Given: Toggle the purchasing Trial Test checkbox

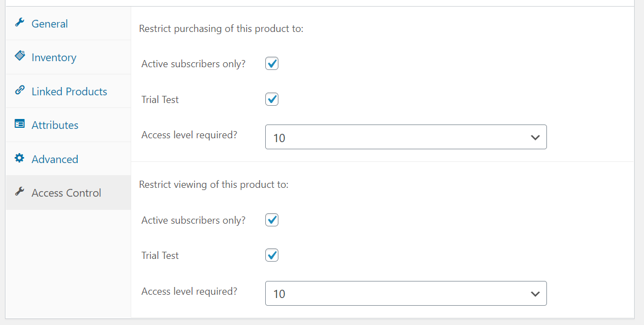Looking at the screenshot, I should (272, 100).
